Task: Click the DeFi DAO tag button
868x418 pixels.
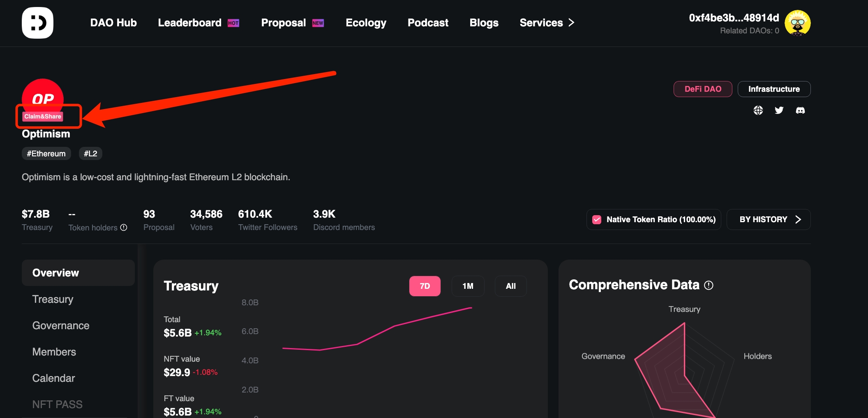Action: pyautogui.click(x=703, y=89)
